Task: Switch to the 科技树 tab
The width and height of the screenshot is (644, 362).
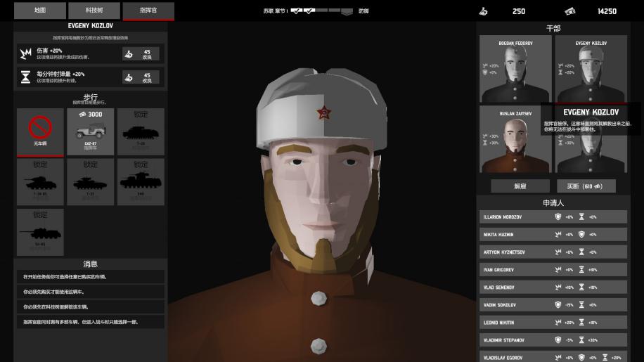Action: pos(94,11)
